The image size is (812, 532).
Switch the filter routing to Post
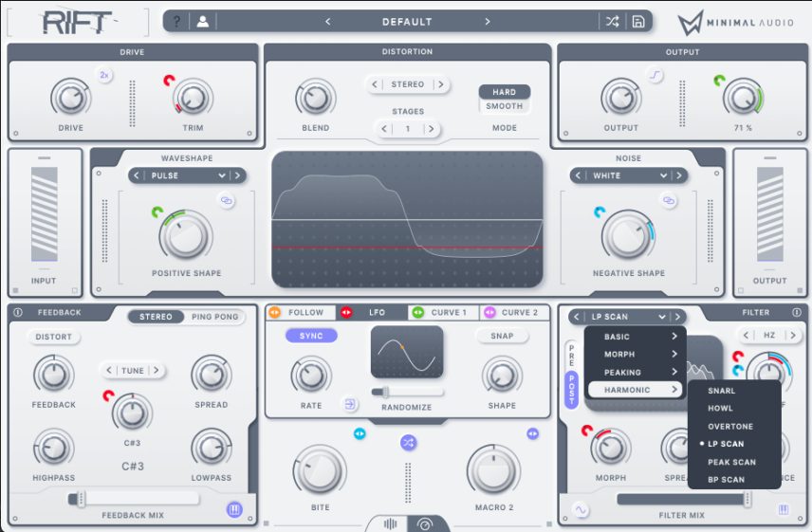click(572, 389)
